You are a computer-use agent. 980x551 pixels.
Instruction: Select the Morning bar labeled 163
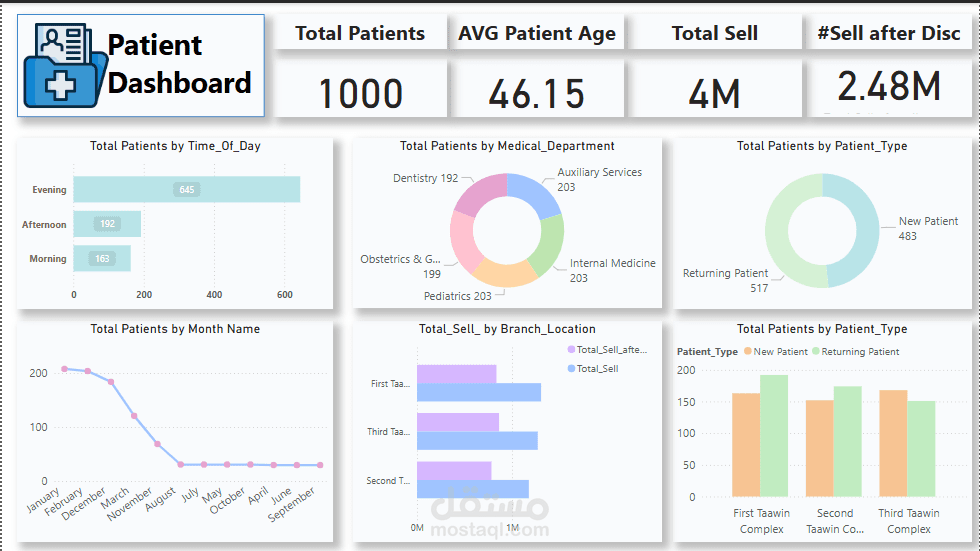click(x=101, y=259)
